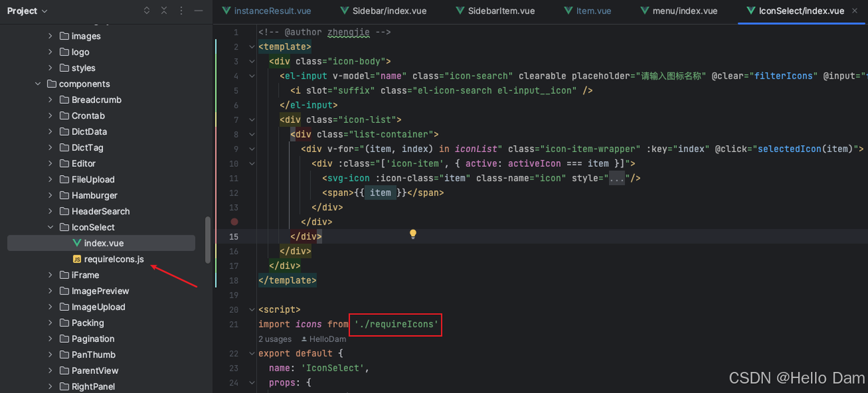Select the ParentView folder row
The image size is (868, 393).
(101, 371)
